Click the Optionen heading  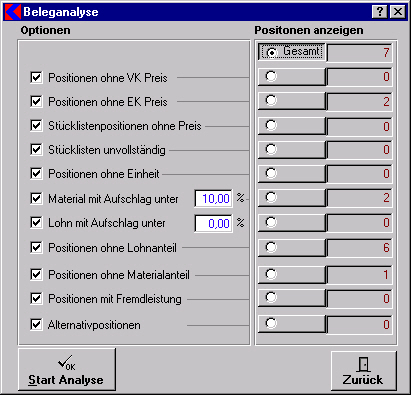pos(45,30)
